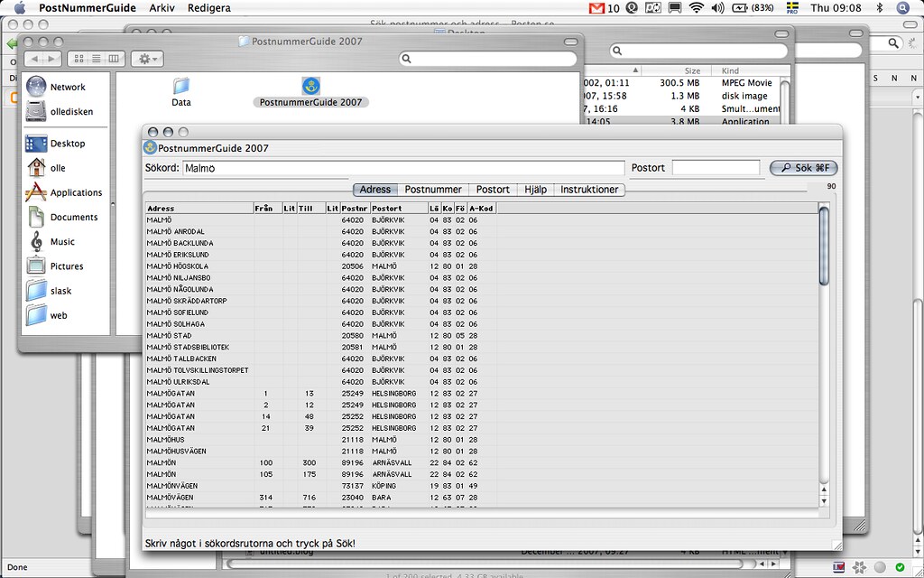Switch Finder to list view

click(x=96, y=59)
